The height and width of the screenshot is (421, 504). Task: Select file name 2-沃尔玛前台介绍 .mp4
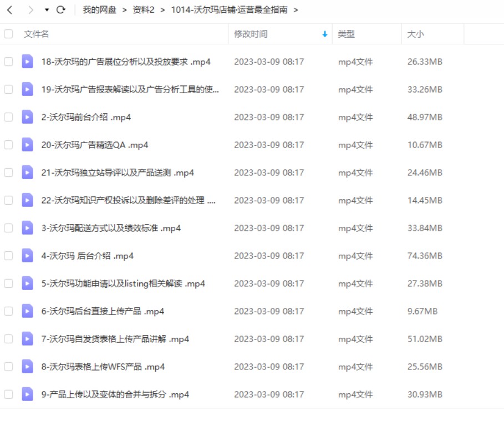click(86, 116)
